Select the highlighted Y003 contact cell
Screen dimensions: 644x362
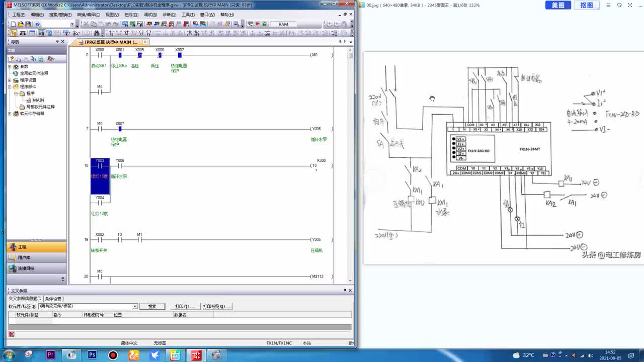point(100,176)
